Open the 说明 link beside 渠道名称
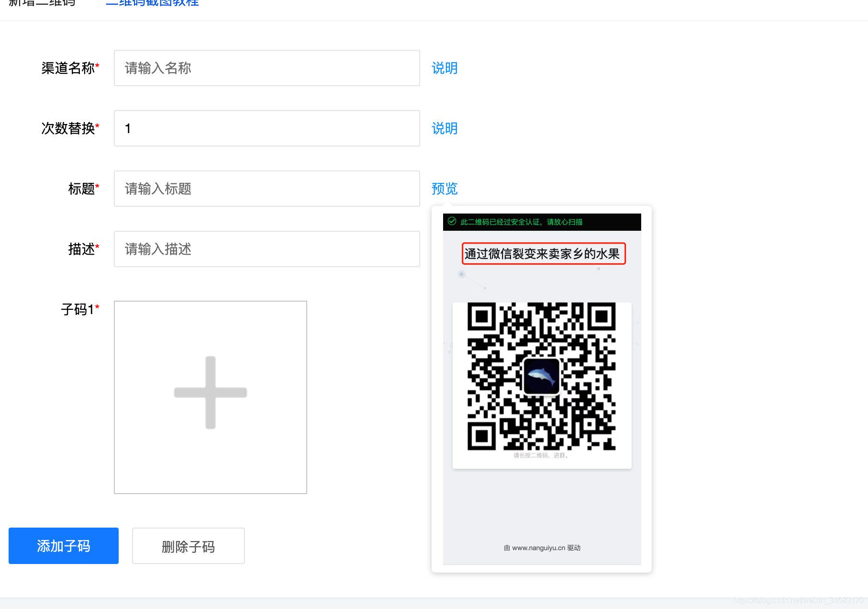 445,68
